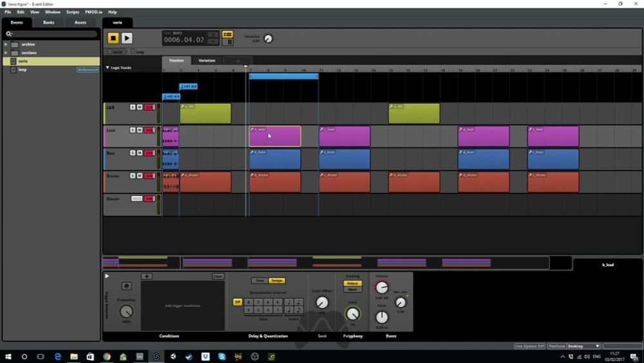Click the search magnifier in Events browser
The image size is (644, 363).
[8, 34]
